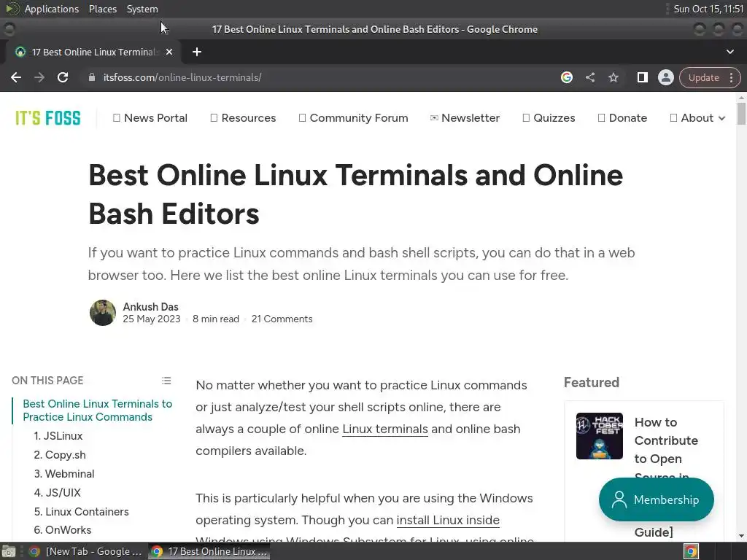Click the forward navigation arrow
747x560 pixels.
pos(39,77)
